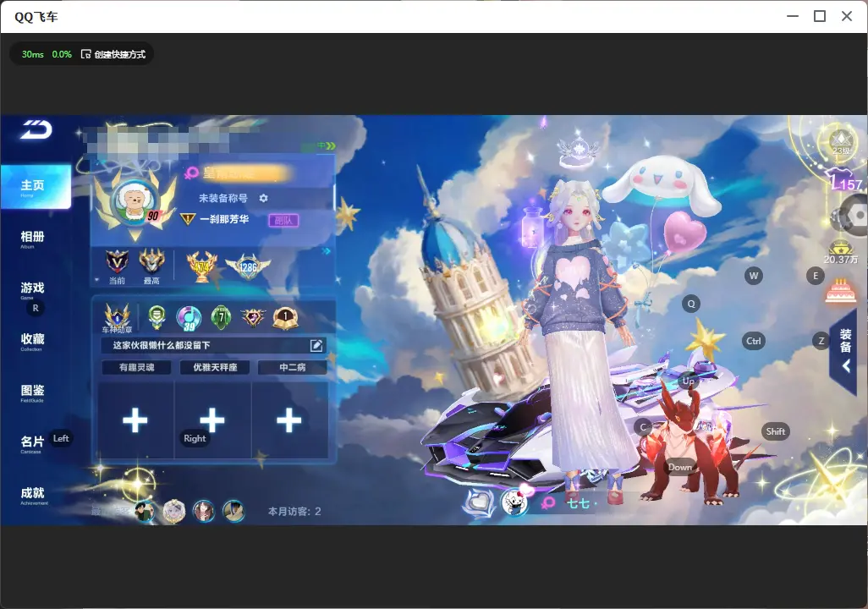Click the heart emblem icon below character
868x609 pixels.
click(478, 503)
